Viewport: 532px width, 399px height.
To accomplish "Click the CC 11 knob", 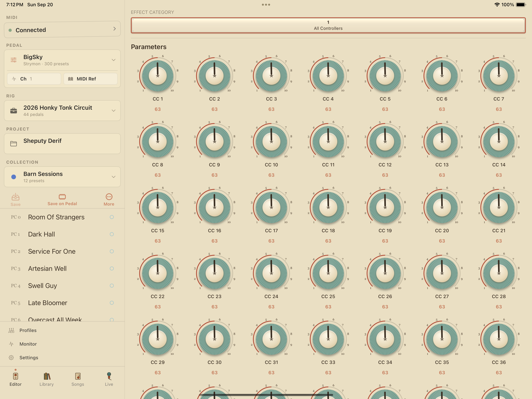I will click(328, 141).
